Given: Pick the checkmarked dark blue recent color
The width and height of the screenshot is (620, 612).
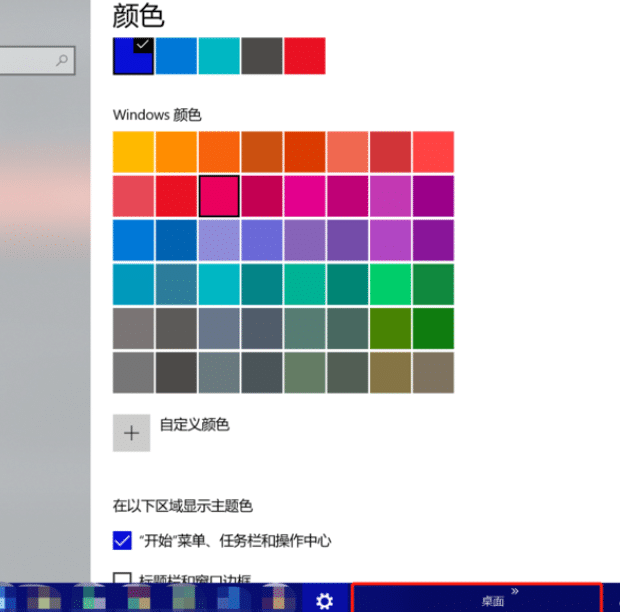Looking at the screenshot, I should [x=133, y=56].
